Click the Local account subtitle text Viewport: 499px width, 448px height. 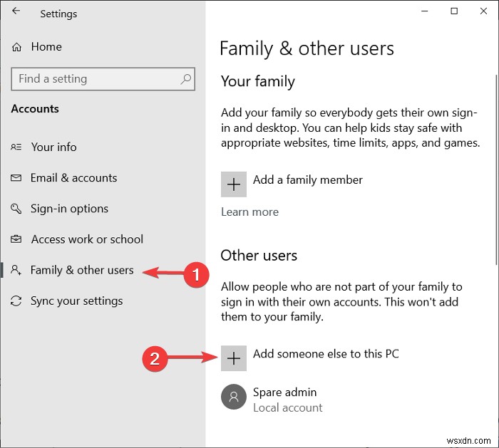pyautogui.click(x=288, y=407)
